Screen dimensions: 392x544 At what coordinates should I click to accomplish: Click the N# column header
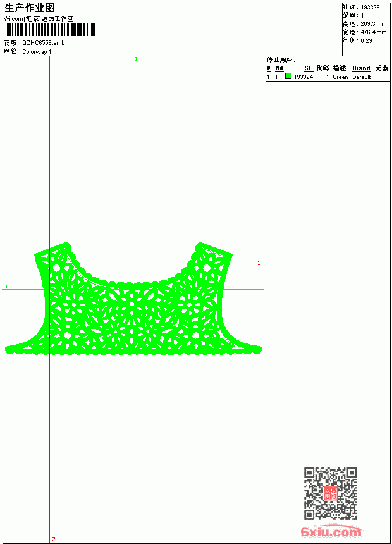[x=279, y=68]
